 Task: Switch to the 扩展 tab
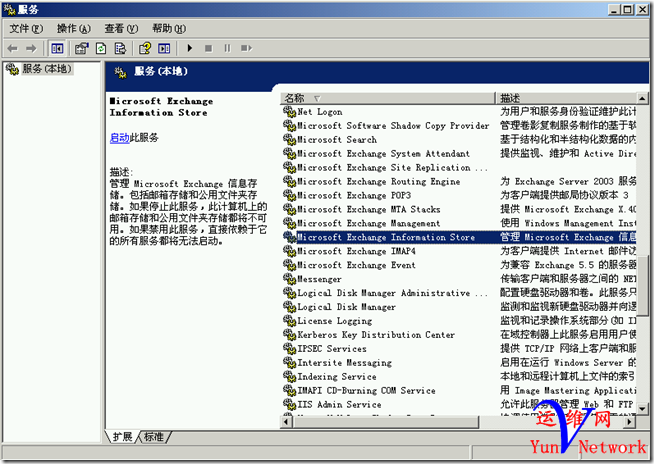tap(122, 437)
